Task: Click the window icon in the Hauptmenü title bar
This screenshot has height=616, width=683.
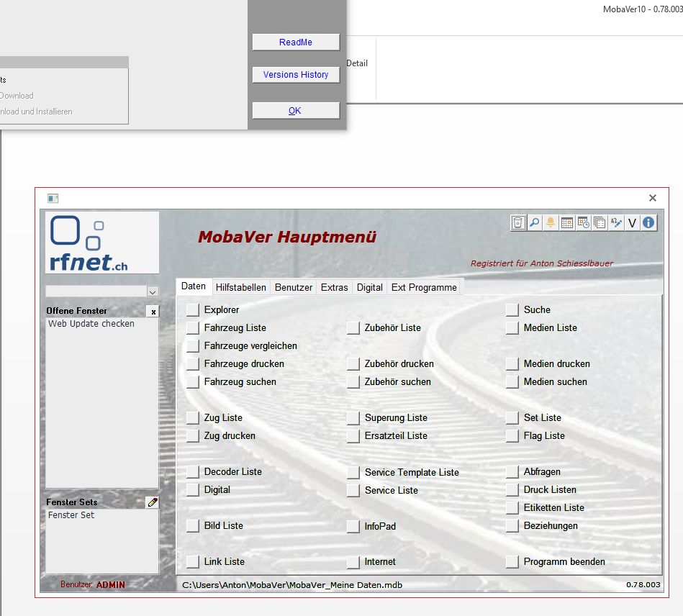Action: [53, 198]
